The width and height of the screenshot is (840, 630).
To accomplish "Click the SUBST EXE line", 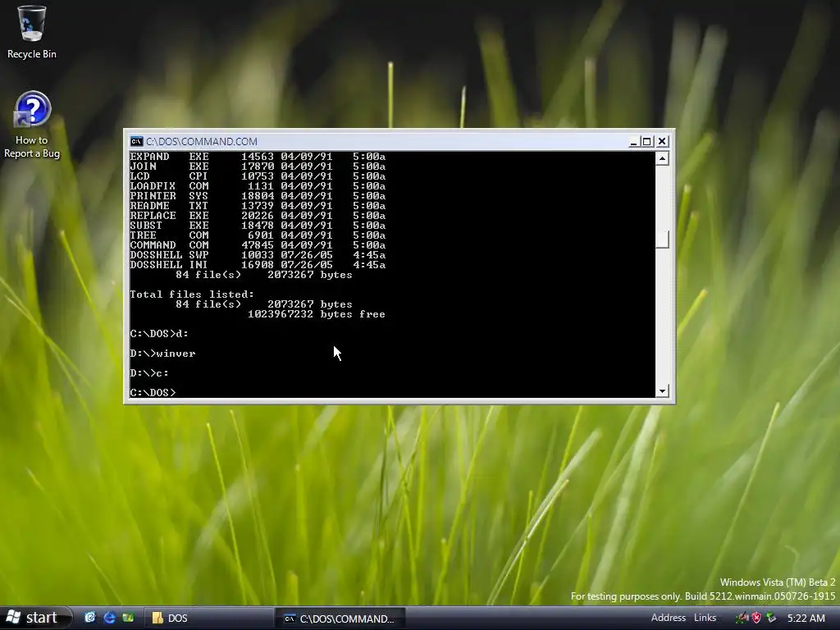I will 258,226.
